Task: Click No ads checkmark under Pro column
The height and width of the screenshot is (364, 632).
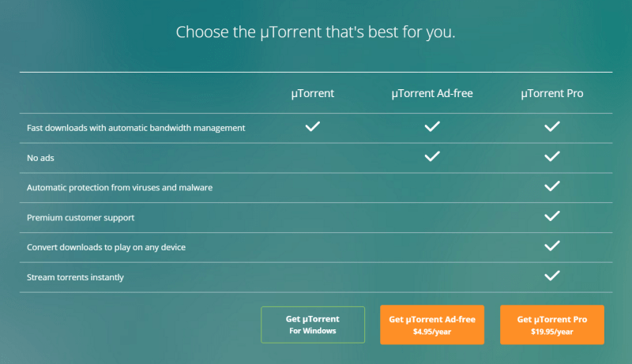Action: click(552, 156)
